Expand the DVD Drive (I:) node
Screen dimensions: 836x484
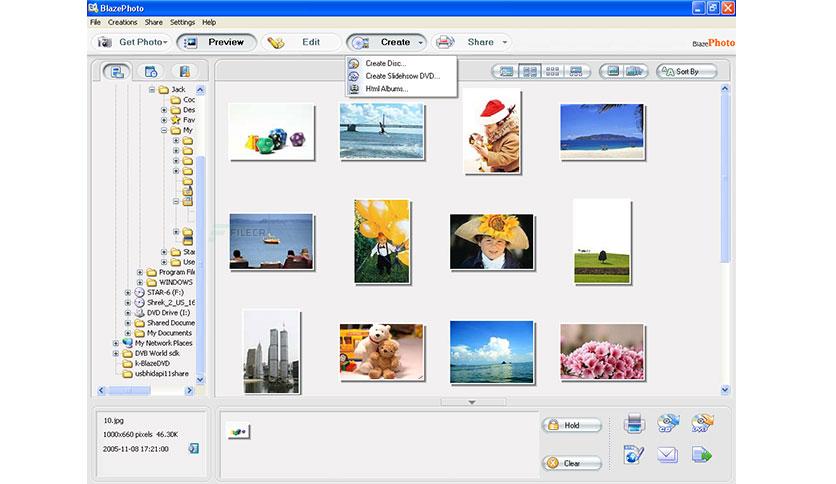[x=128, y=313]
